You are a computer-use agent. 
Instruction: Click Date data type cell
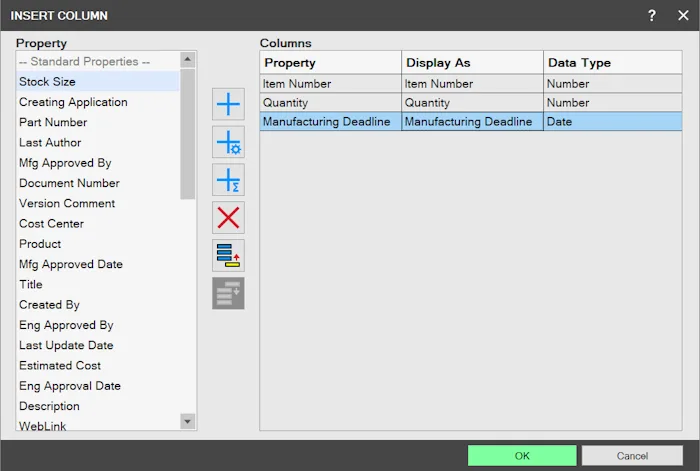click(612, 121)
